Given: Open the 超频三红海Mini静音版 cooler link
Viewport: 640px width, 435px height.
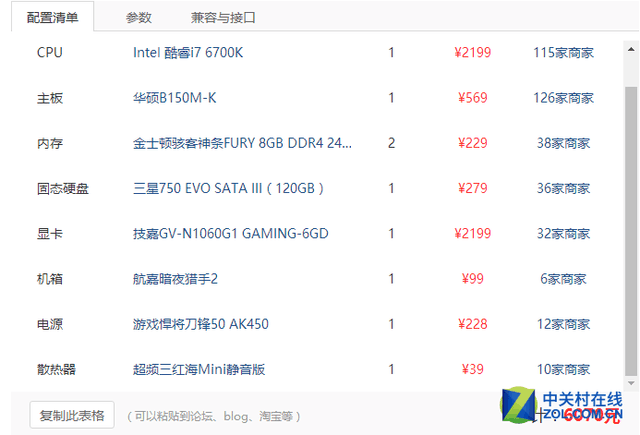Looking at the screenshot, I should coord(199,370).
